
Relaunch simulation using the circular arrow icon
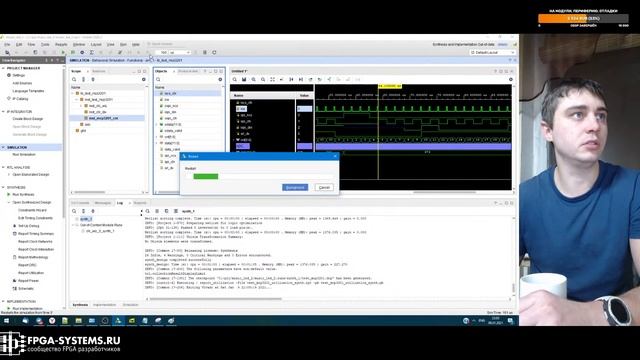point(214,53)
